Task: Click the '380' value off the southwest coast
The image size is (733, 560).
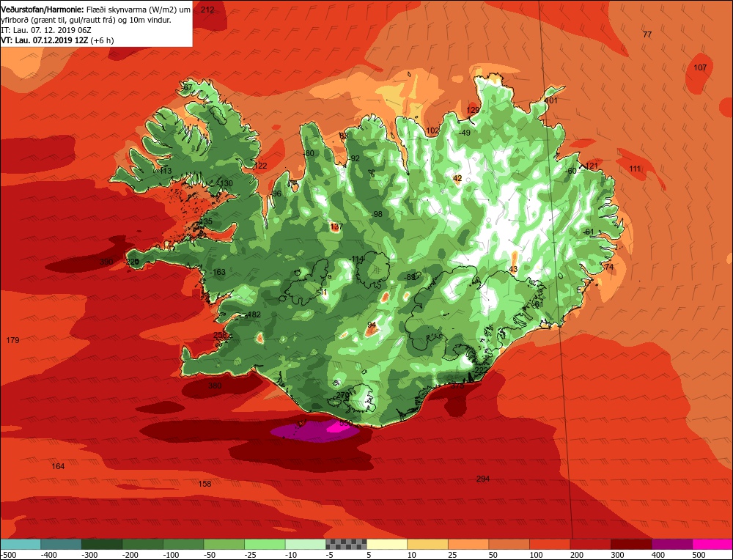Action: tap(215, 386)
